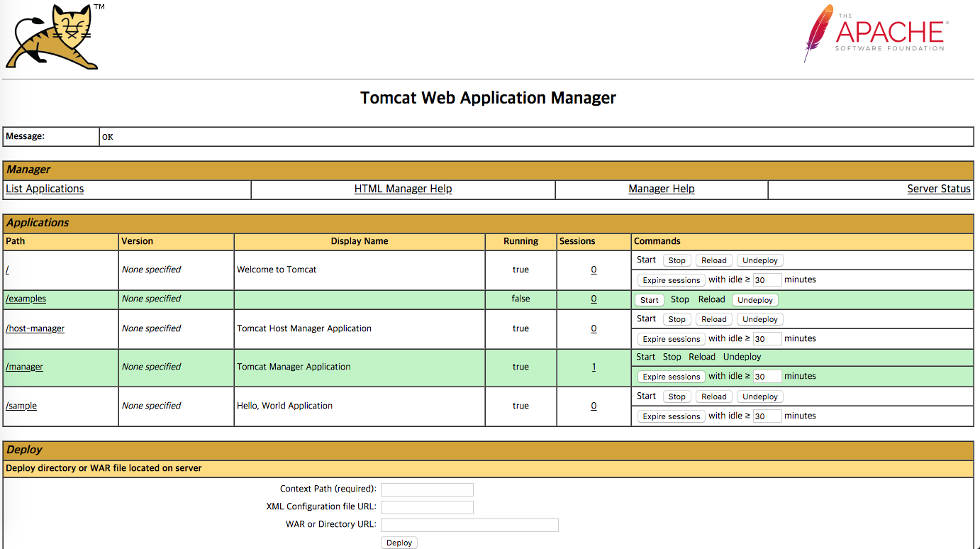The height and width of the screenshot is (549, 980).
Task: Focus the WAR or Directory URL field
Action: tap(469, 525)
